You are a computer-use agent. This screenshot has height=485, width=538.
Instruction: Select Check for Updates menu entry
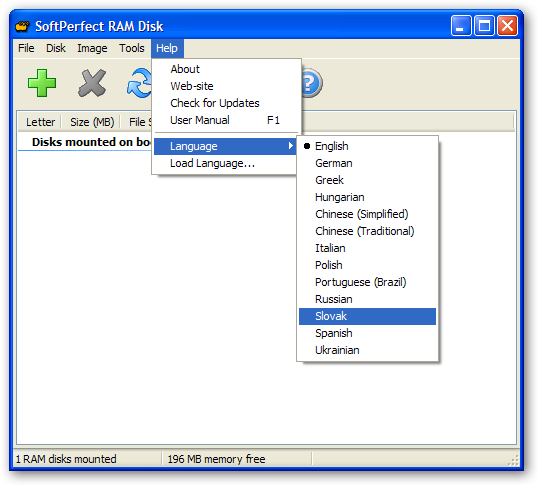(x=226, y=103)
